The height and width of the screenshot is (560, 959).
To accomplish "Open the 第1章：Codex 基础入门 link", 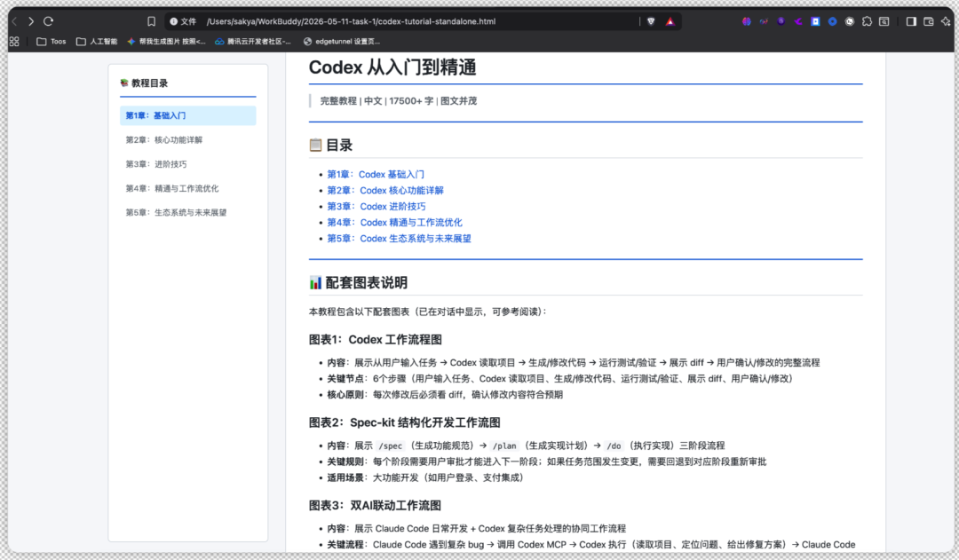I will [376, 174].
